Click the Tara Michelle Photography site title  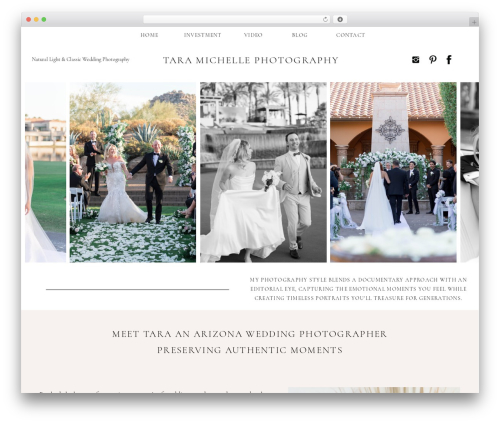(x=251, y=60)
